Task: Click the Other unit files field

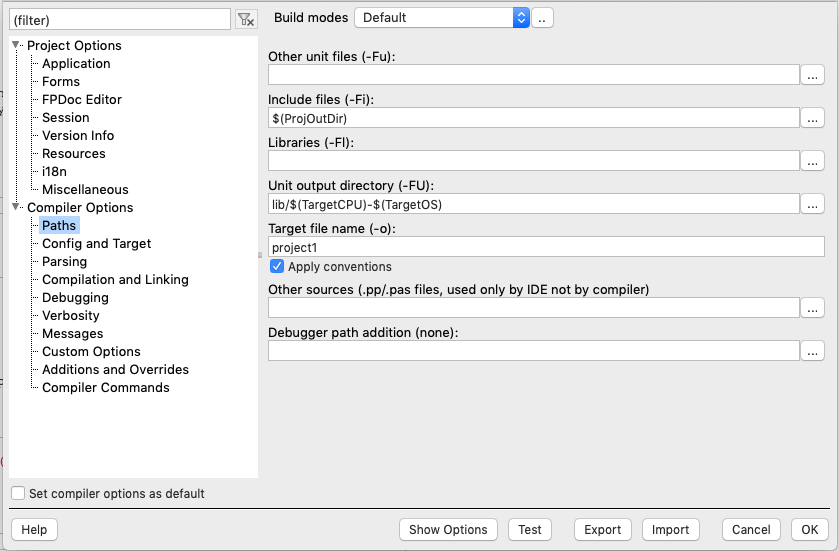Action: click(533, 75)
